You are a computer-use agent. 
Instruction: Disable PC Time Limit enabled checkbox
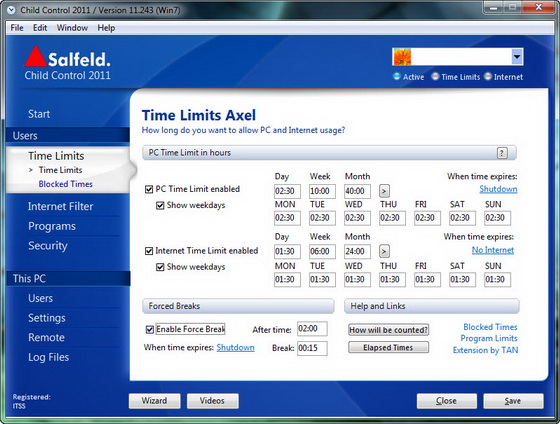[x=149, y=189]
